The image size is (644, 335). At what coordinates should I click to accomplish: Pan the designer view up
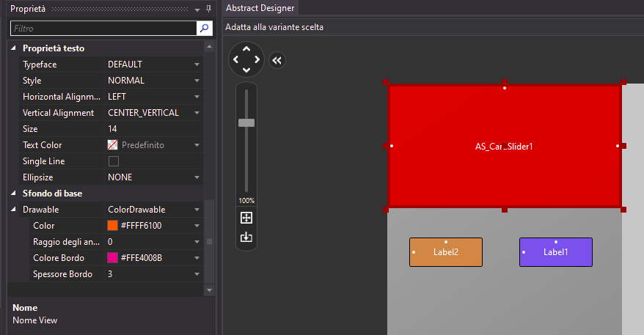[x=246, y=49]
